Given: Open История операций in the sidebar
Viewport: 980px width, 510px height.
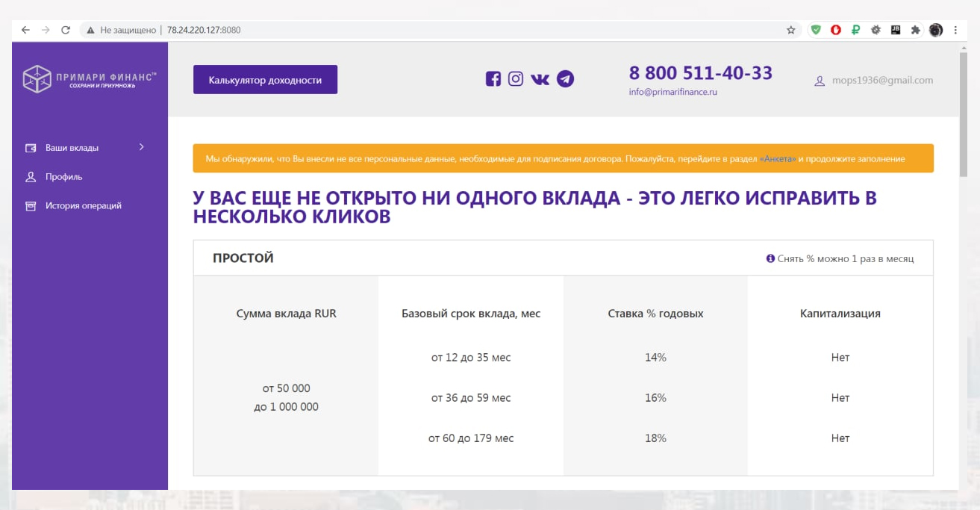Looking at the screenshot, I should 83,206.
